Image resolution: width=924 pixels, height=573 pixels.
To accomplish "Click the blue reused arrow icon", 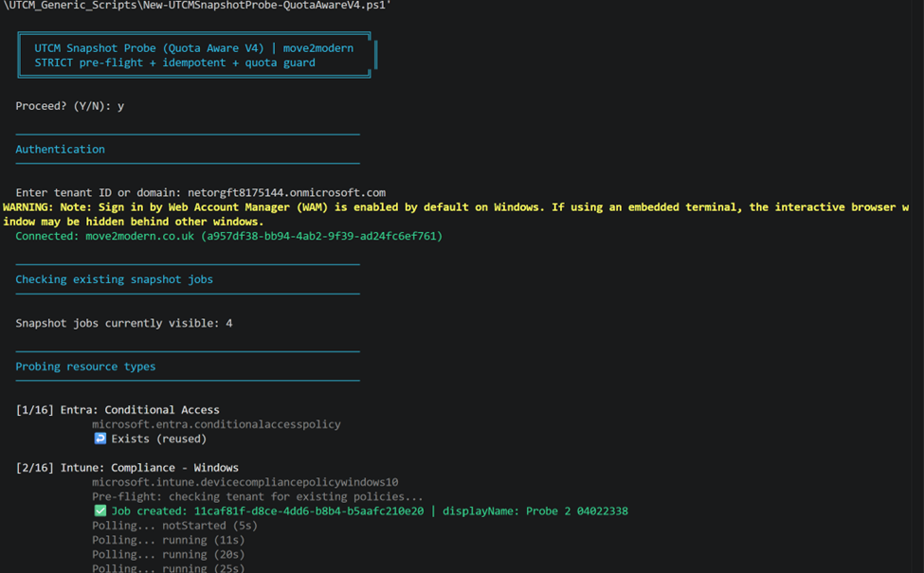I will coord(100,439).
